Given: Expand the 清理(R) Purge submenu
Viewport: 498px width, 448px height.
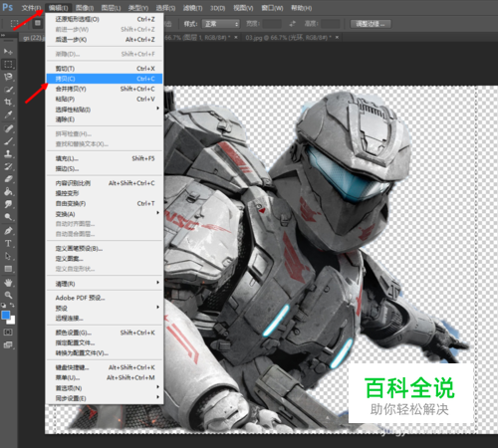Looking at the screenshot, I should point(105,284).
